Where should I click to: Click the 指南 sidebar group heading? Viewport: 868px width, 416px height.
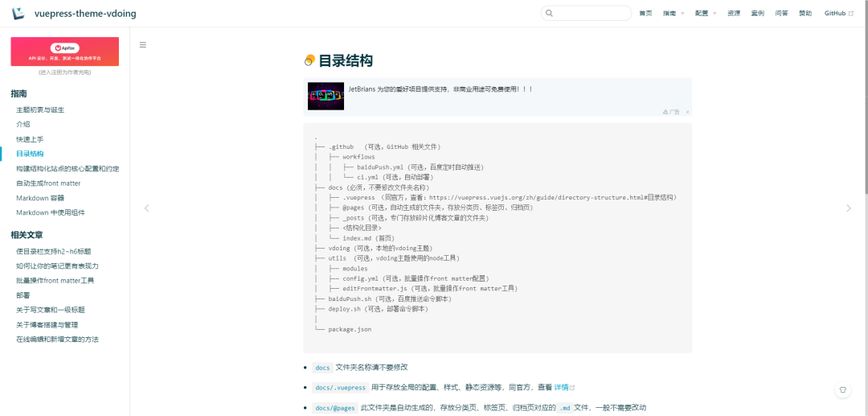click(18, 94)
